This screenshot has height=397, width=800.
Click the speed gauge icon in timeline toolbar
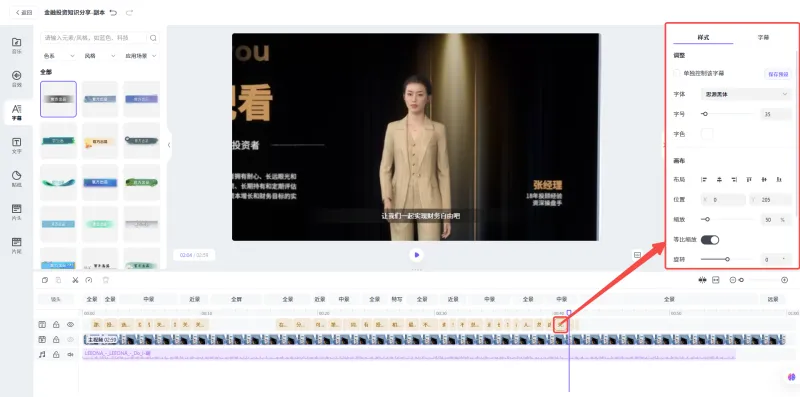[89, 280]
